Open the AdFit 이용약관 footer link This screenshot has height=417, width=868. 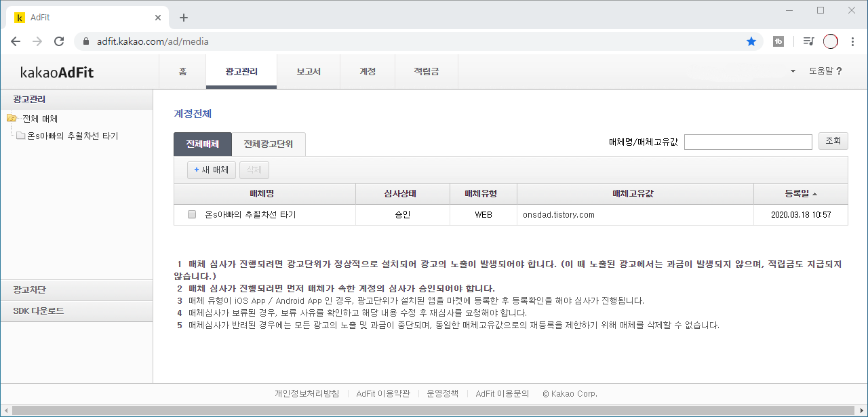tap(383, 393)
